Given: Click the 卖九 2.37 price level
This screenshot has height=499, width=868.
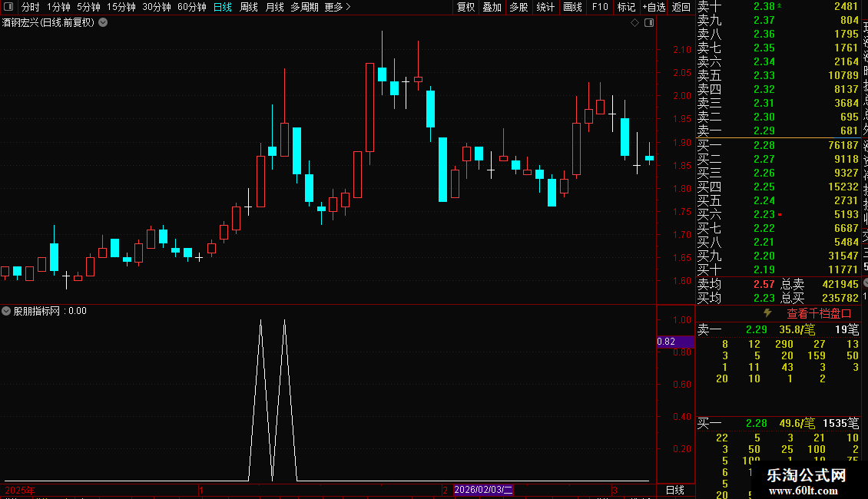Looking at the screenshot, I should (764, 21).
